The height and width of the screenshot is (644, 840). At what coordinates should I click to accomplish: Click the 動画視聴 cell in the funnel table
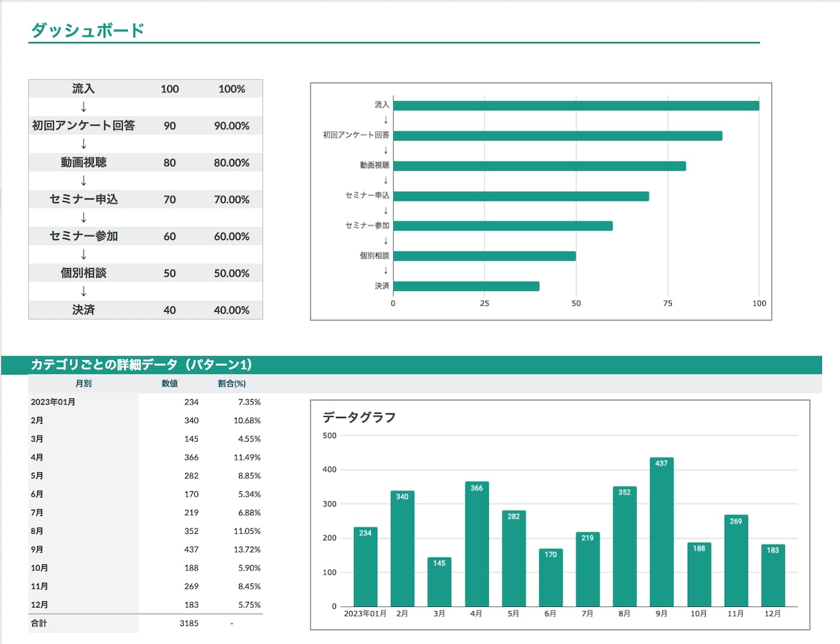83,162
